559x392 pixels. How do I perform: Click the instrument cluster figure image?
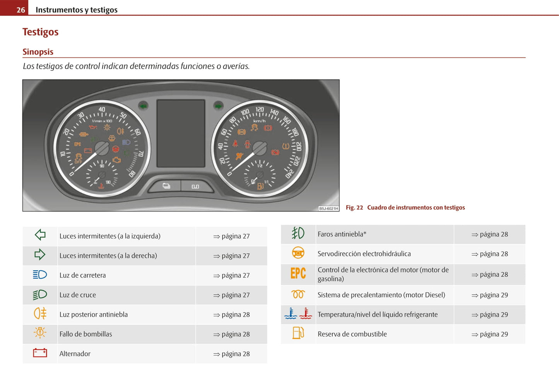[x=181, y=145]
